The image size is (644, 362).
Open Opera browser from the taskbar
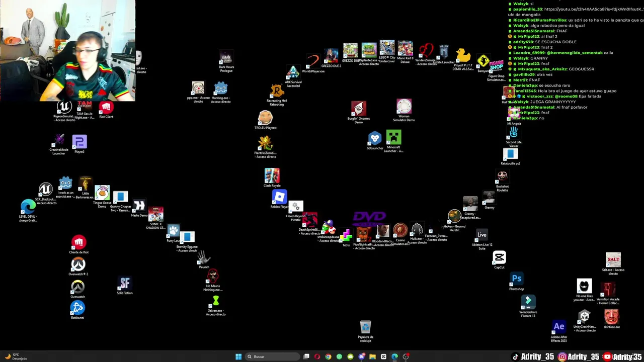(x=317, y=356)
